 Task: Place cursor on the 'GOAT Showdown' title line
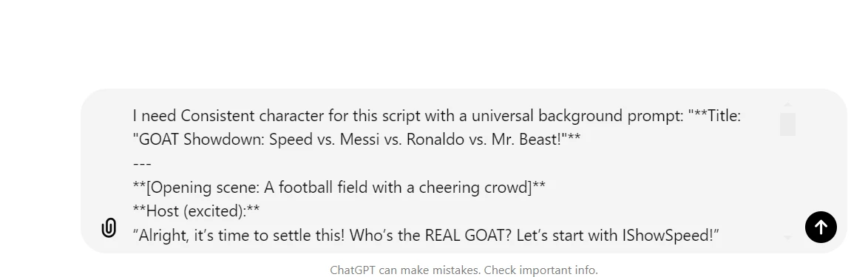point(356,140)
